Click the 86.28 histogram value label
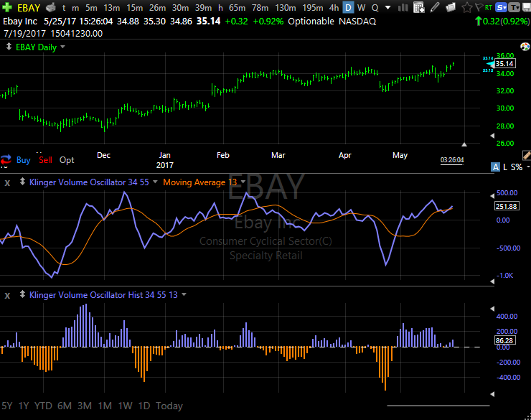This screenshot has height=420, width=531. 504,340
